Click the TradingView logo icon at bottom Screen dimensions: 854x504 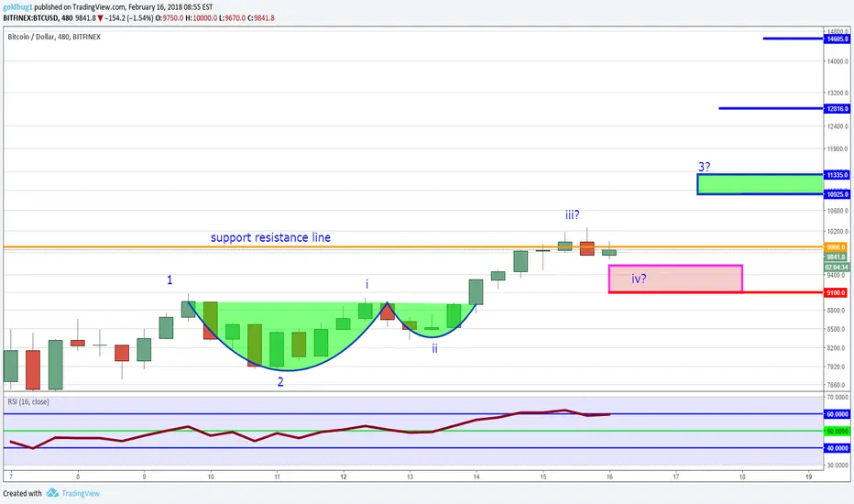pos(52,493)
